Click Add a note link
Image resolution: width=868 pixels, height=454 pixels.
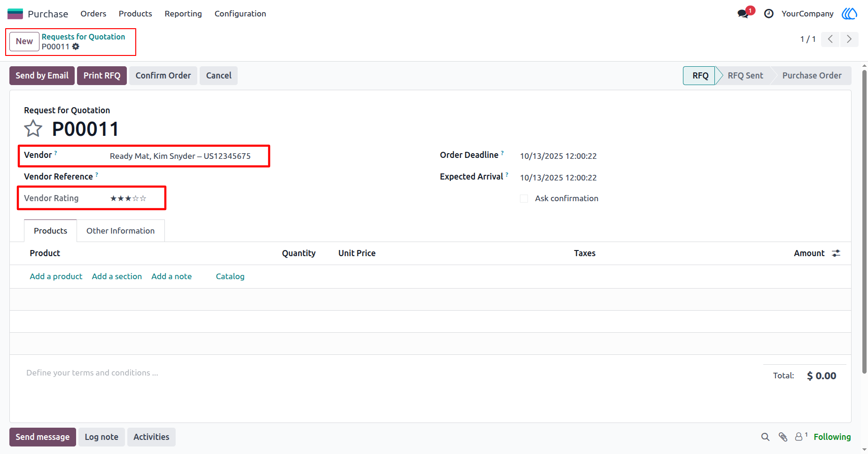[x=171, y=276]
